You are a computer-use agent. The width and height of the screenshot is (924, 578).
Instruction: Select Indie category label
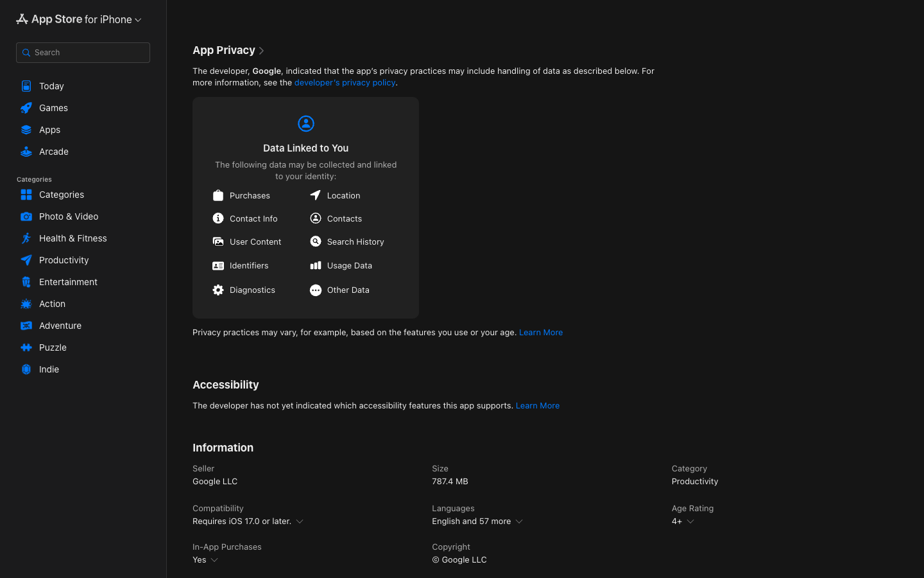coord(49,369)
